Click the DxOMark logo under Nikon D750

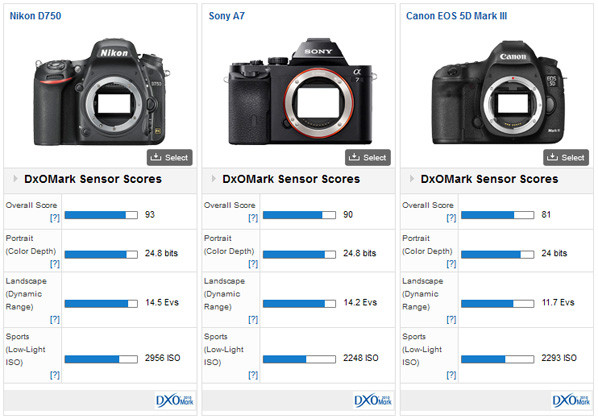pyautogui.click(x=175, y=400)
